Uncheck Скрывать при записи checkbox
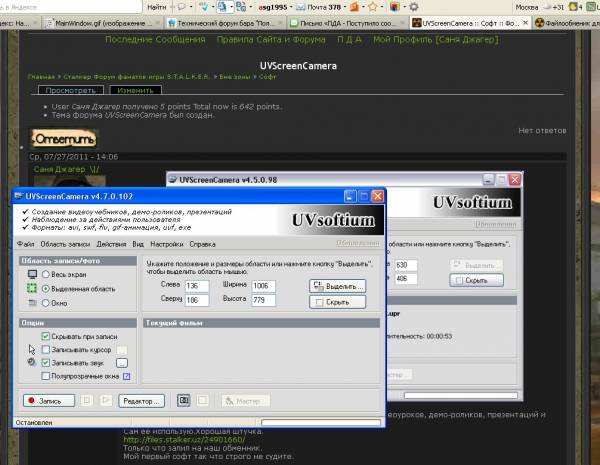Viewport: 600px width, 465px height. point(46,336)
